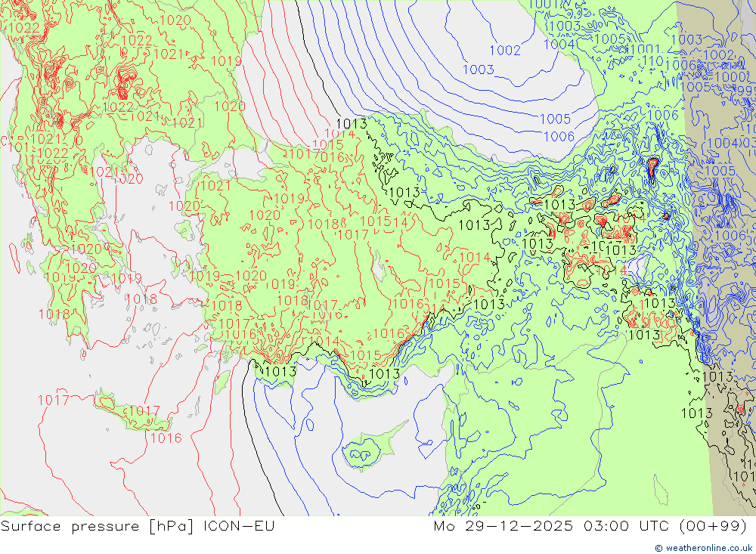Click the date text 'Mo 29-12-2025 03:00 UTC (00+99)'
The height and width of the screenshot is (554, 756).
coord(590,525)
